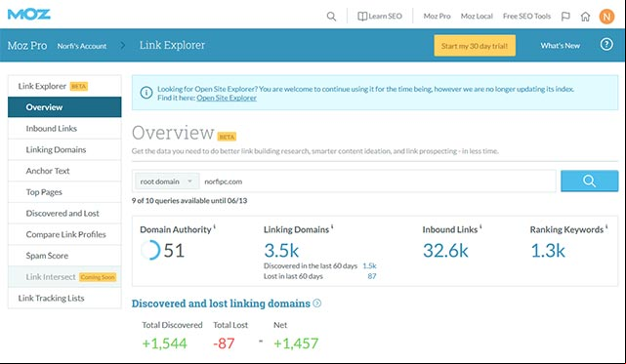
Task: Click the help question mark icon
Action: click(606, 44)
